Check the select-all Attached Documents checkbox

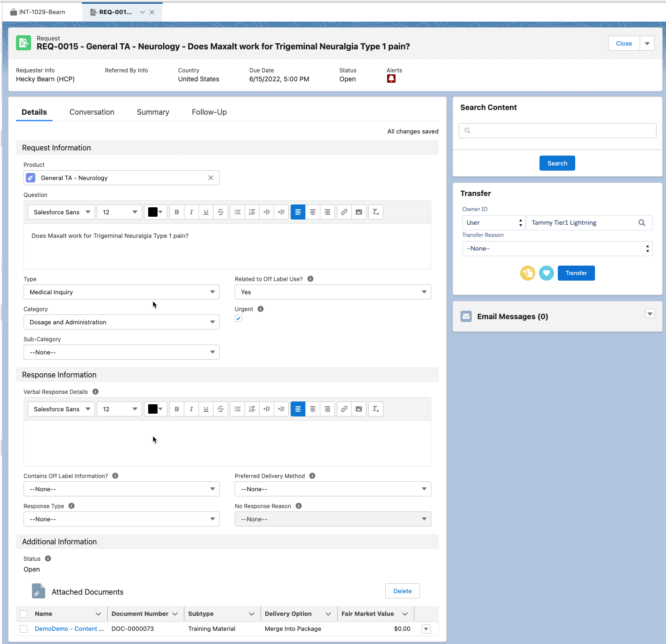(x=24, y=614)
